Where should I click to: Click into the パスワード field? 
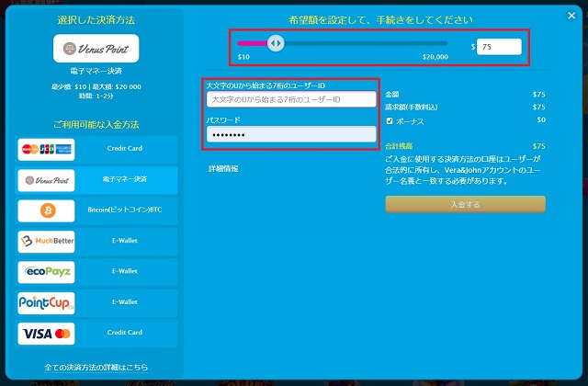291,134
